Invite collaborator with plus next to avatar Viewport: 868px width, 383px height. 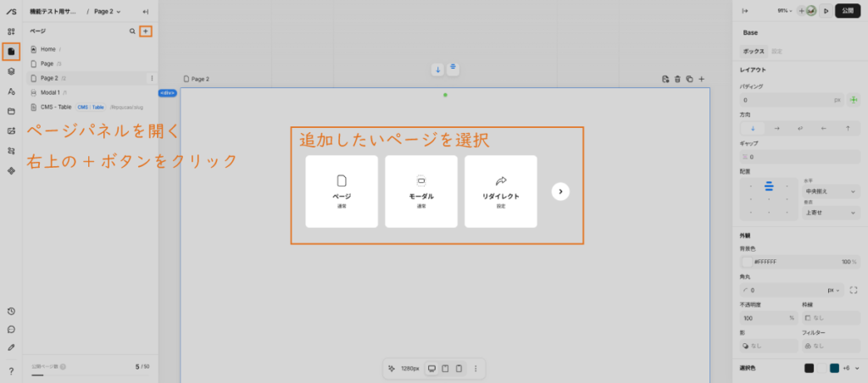point(802,11)
